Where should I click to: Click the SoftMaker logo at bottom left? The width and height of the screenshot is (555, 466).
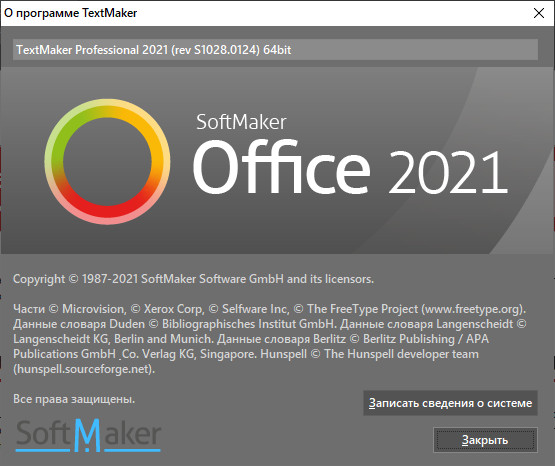pyautogui.click(x=88, y=435)
